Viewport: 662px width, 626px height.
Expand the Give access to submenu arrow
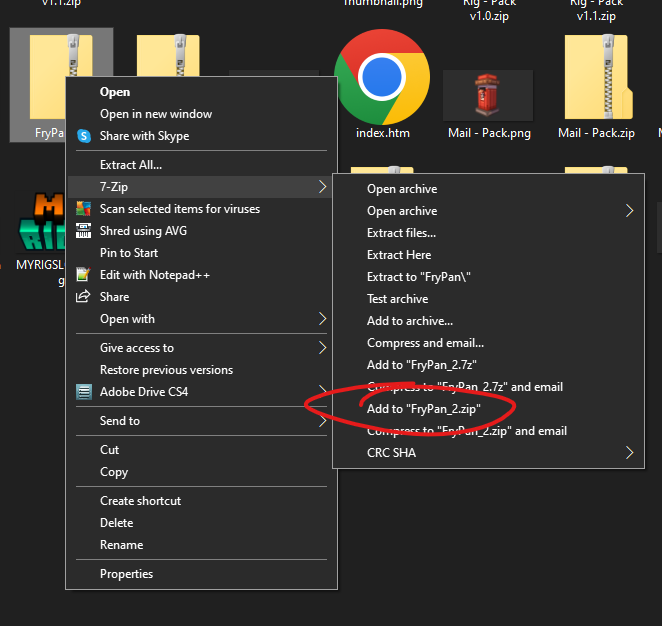pyautogui.click(x=322, y=347)
